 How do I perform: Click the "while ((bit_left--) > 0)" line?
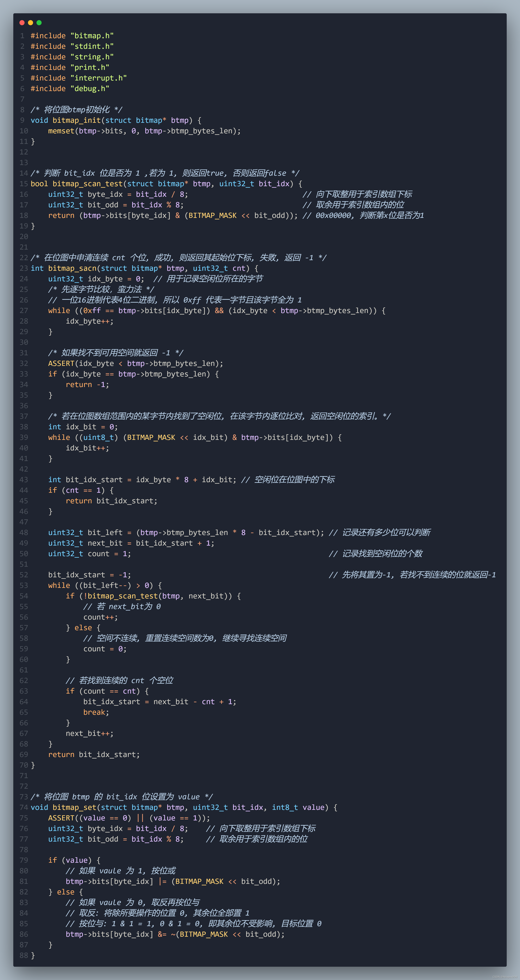(105, 585)
